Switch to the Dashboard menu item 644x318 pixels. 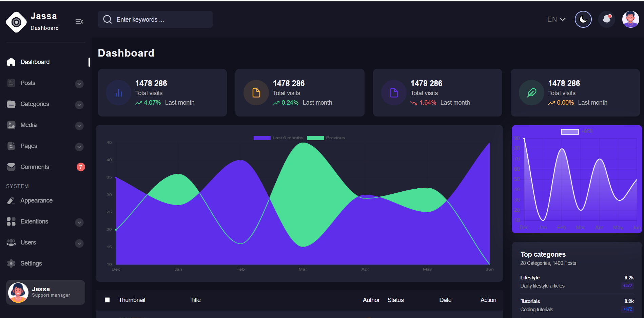(35, 62)
